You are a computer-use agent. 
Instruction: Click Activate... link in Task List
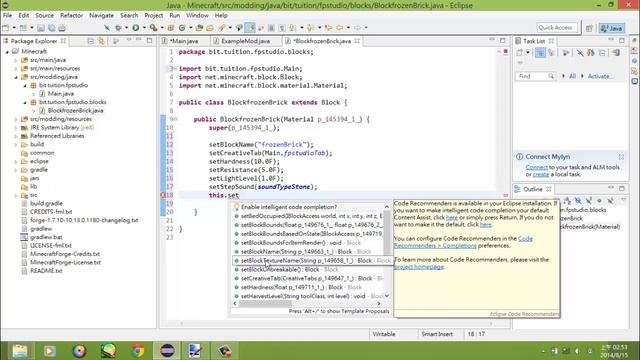(600, 76)
